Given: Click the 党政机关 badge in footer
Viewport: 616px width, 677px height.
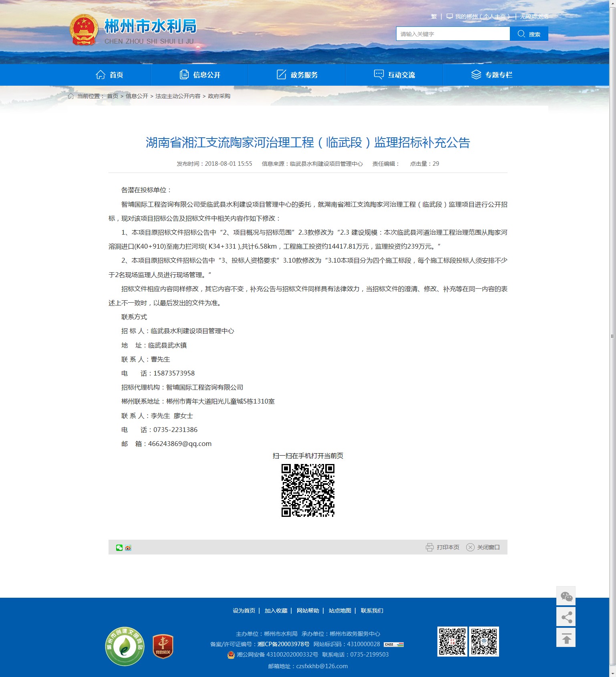Looking at the screenshot, I should click(163, 646).
